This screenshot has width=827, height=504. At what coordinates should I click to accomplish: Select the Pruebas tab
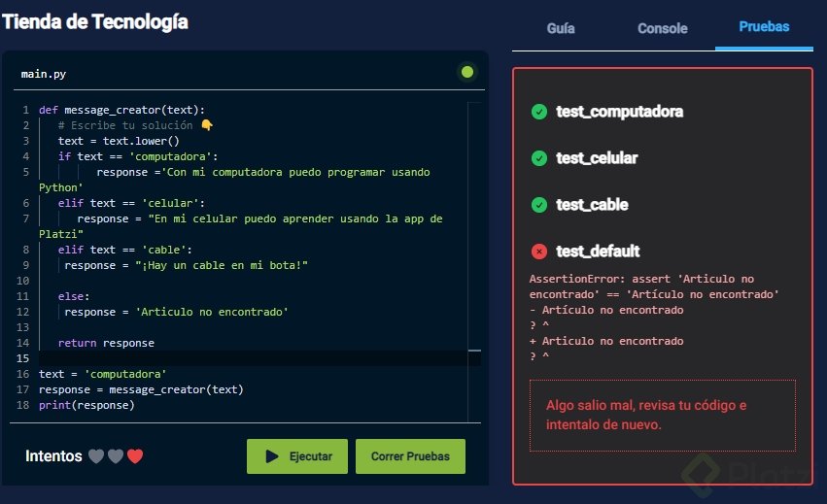[x=764, y=27]
